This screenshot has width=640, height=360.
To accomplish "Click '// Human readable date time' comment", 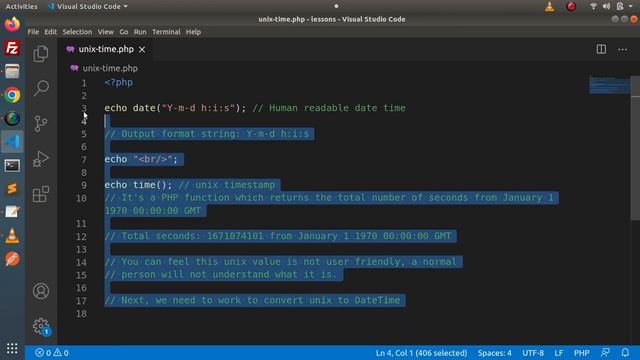I will tap(329, 108).
